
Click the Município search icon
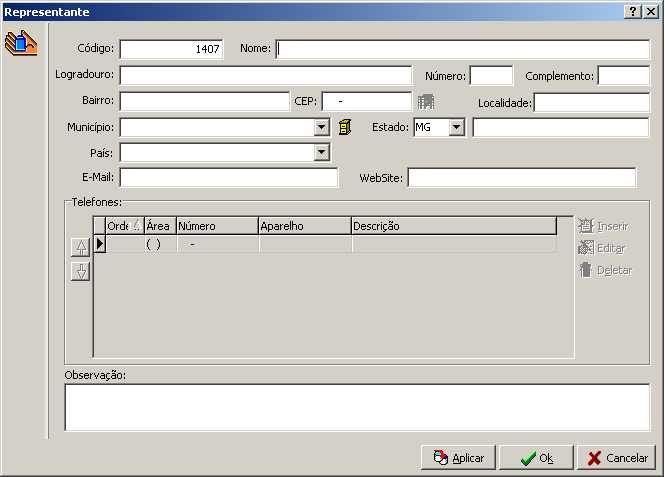[346, 127]
